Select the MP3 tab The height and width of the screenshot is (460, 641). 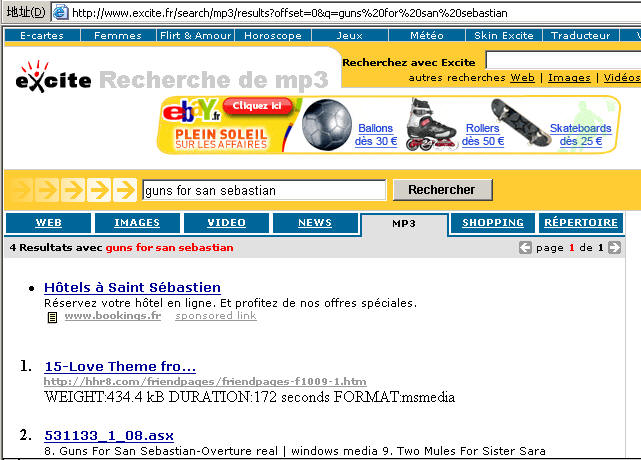pos(404,224)
